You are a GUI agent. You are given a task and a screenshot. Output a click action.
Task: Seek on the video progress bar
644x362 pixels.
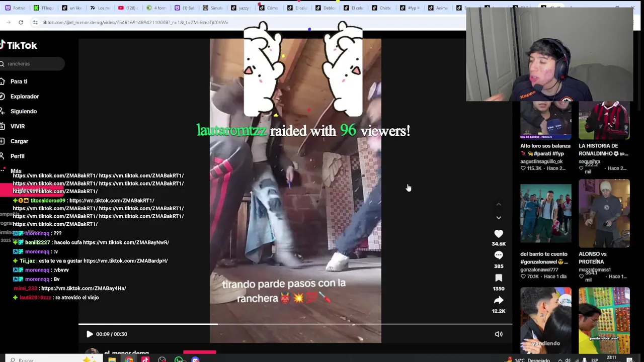295,324
